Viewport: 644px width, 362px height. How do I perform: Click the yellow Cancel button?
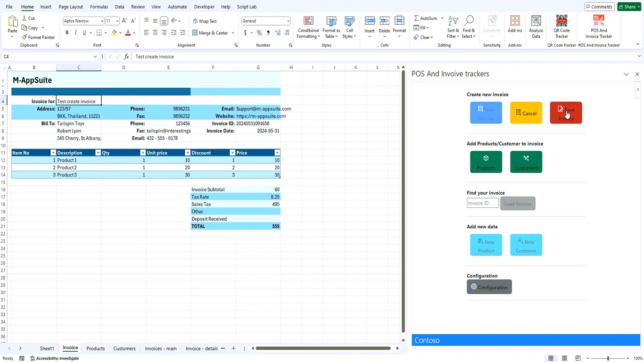[526, 113]
